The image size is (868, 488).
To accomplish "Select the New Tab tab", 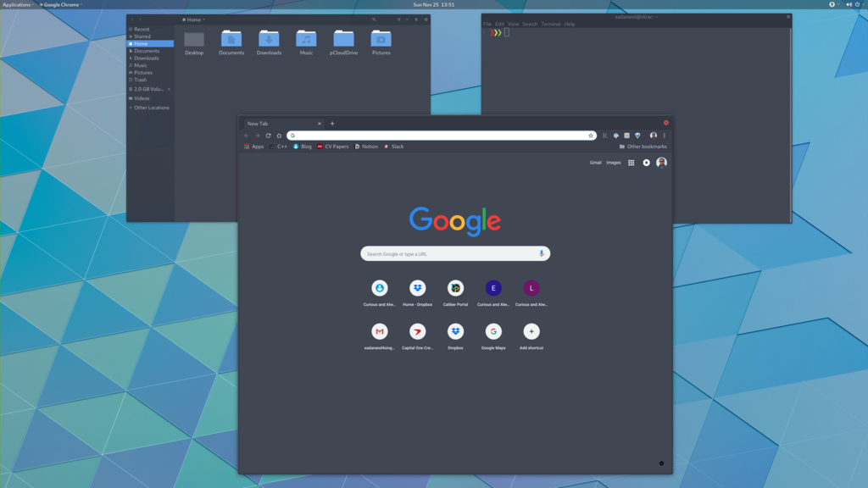I will (282, 124).
